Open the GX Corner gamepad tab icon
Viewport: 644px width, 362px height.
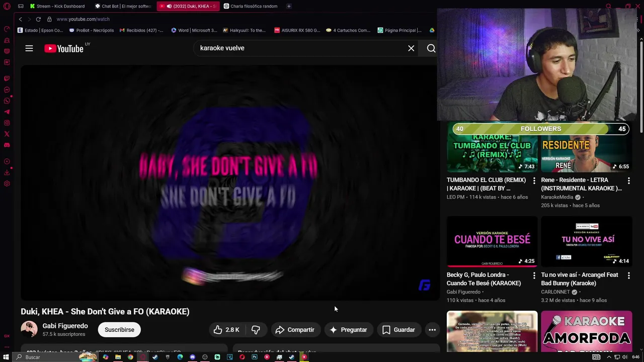click(21, 6)
